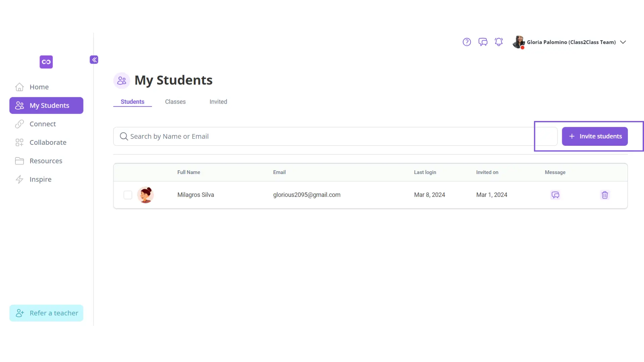Click the My Students page title icon
This screenshot has height=362, width=644.
coord(122,80)
